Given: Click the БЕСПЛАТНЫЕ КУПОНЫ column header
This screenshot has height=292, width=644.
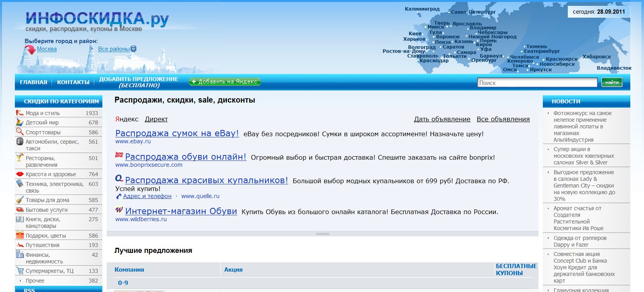Looking at the screenshot, I should [516, 269].
